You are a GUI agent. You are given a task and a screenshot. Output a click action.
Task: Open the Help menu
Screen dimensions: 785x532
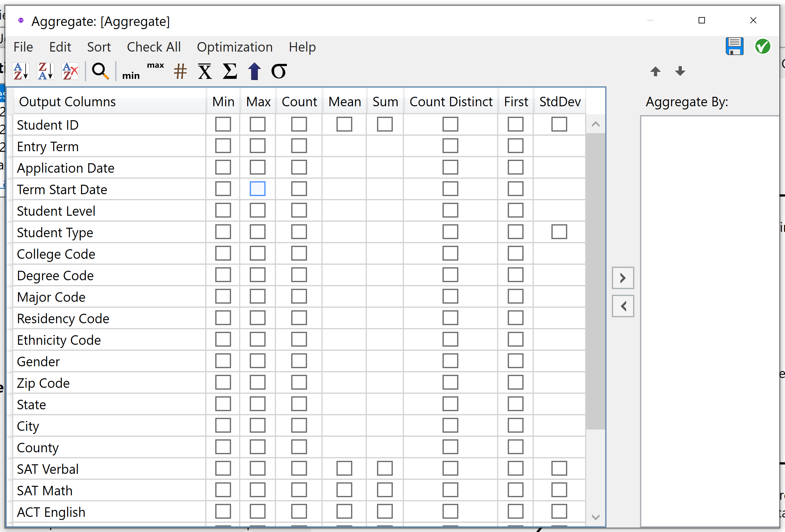pos(302,47)
